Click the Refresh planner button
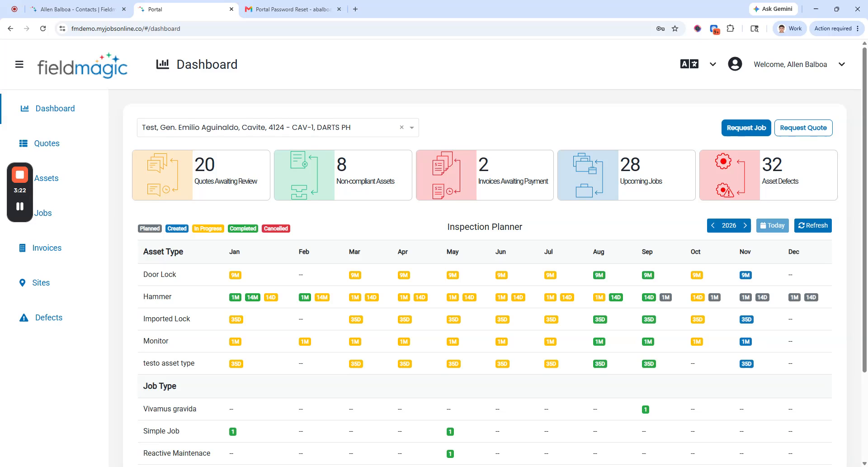Screen dimensions: 868x467 [813, 225]
